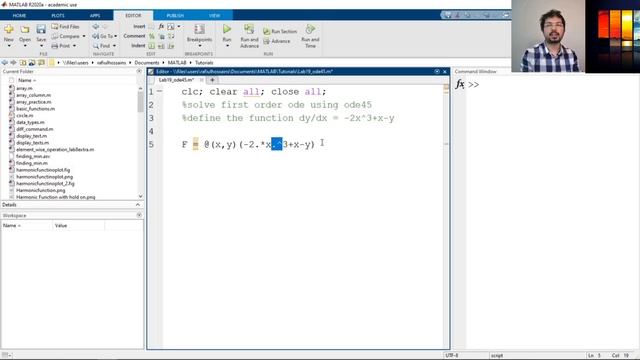
Task: Click Find Files in the File group
Action: tap(65, 27)
